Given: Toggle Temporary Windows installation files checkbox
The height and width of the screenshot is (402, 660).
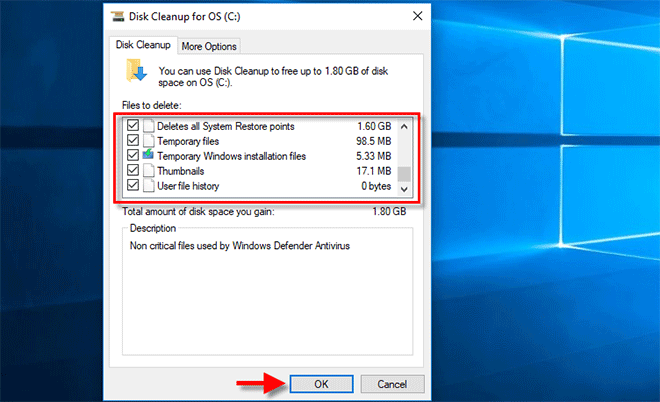Looking at the screenshot, I should point(133,155).
